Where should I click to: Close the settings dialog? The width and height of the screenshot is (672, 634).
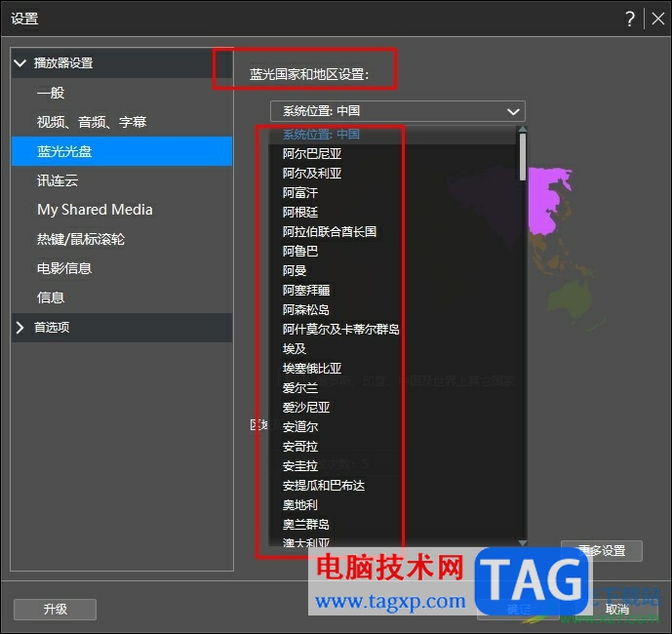[657, 19]
